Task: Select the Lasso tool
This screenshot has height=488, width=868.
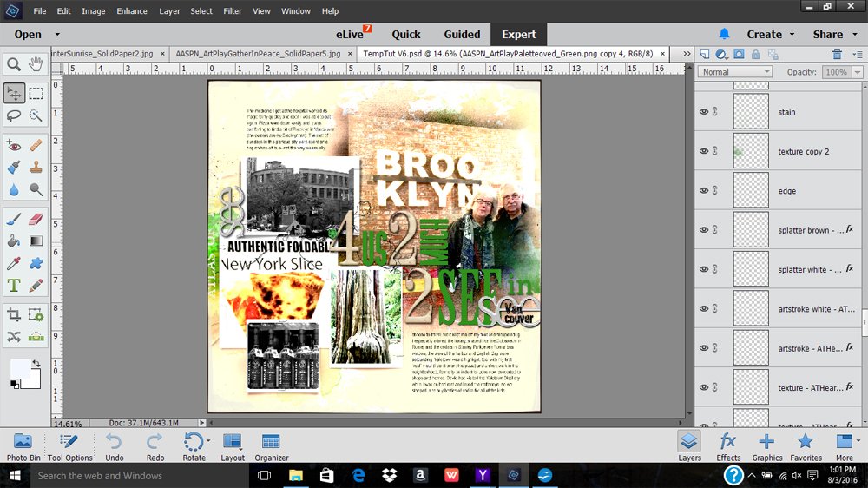Action: [14, 115]
